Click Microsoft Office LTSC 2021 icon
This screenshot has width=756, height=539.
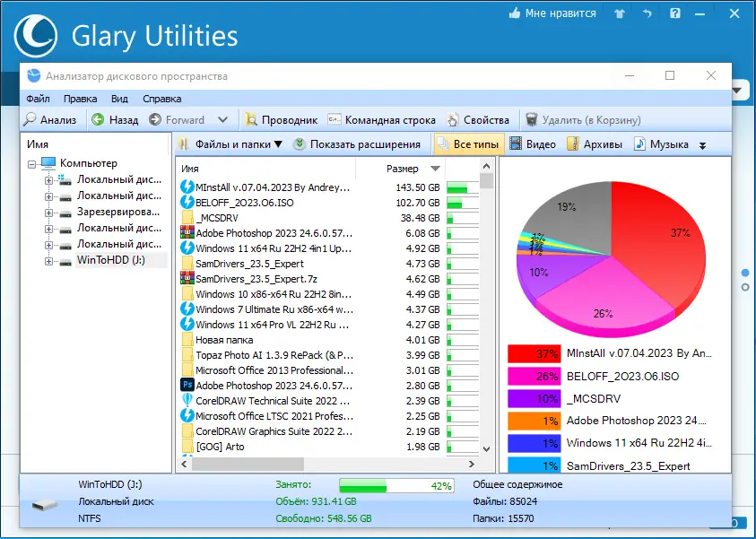click(x=187, y=415)
